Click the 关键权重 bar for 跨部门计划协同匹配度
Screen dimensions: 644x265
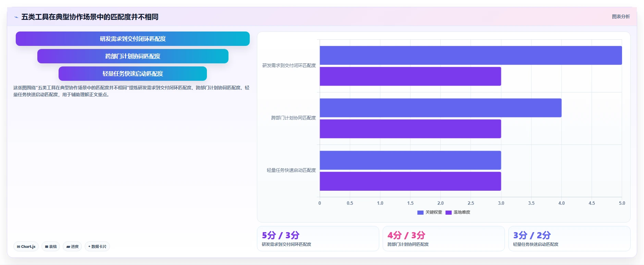click(x=441, y=108)
